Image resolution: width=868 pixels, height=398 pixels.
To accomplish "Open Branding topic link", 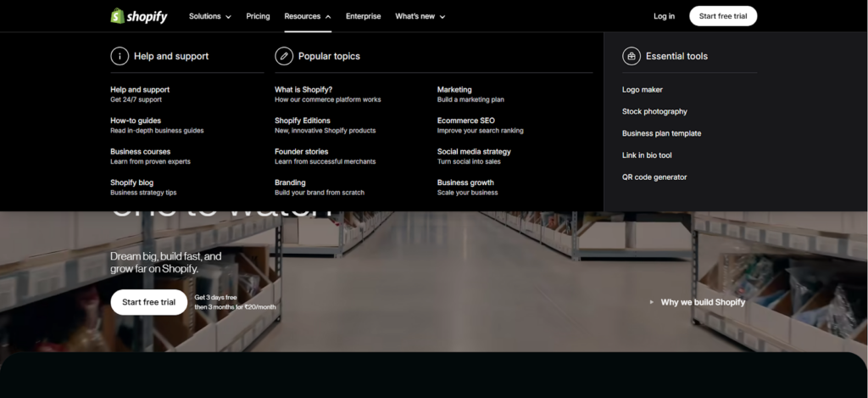I will (x=320, y=188).
